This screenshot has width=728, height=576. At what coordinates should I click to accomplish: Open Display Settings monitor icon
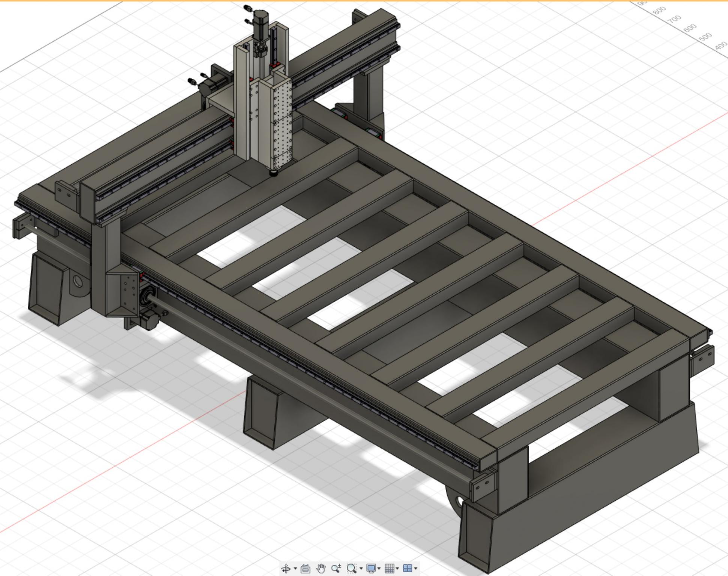(371, 568)
